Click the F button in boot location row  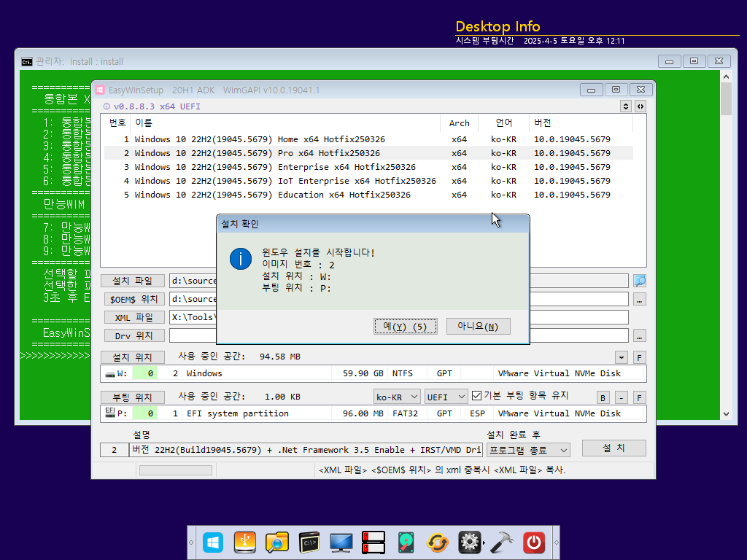[639, 397]
